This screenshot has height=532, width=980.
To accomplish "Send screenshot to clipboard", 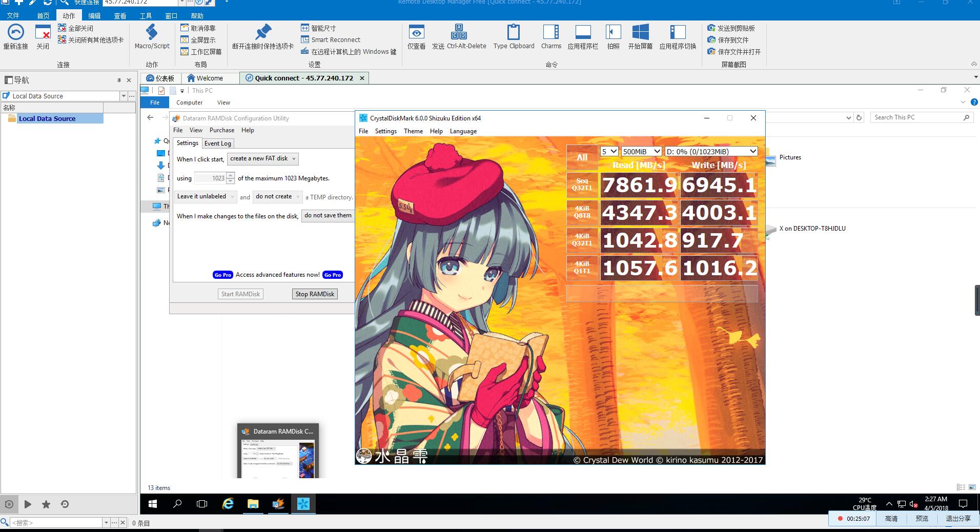I will 731,28.
